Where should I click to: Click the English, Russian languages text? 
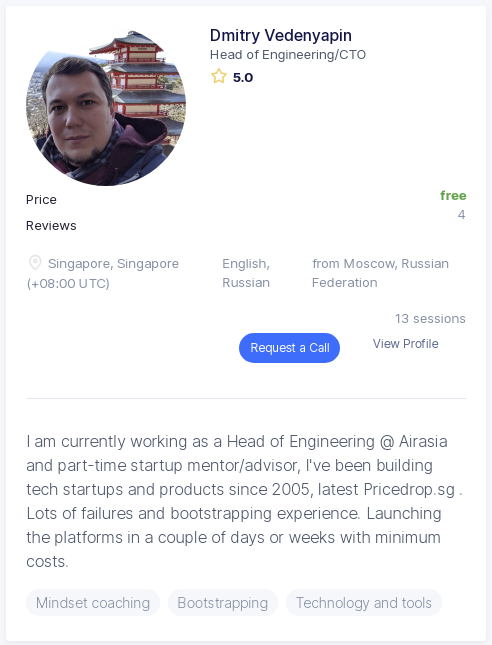pos(246,273)
